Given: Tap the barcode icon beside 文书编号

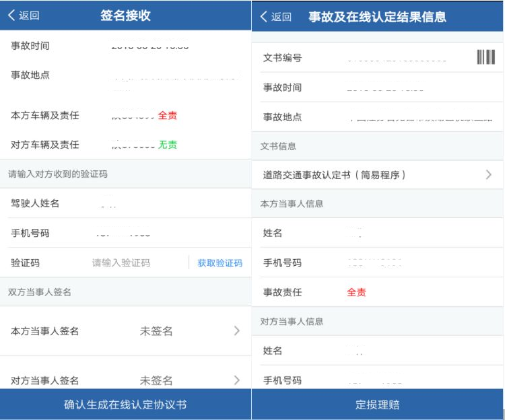Looking at the screenshot, I should tap(485, 58).
